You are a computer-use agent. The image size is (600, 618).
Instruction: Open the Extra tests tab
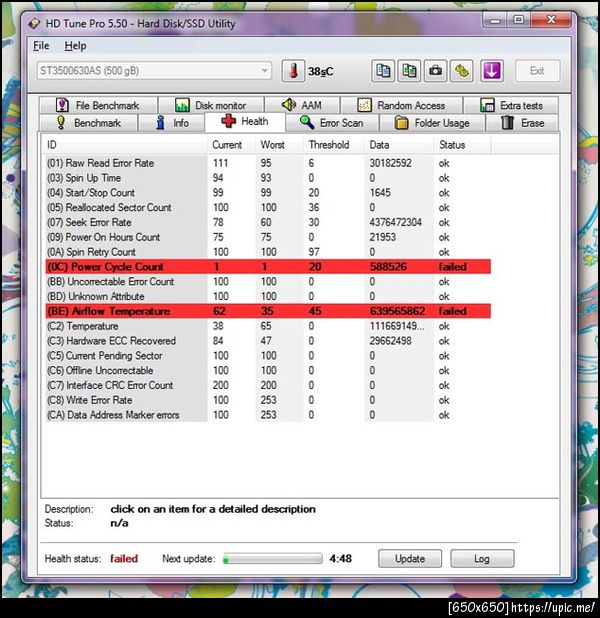click(511, 105)
